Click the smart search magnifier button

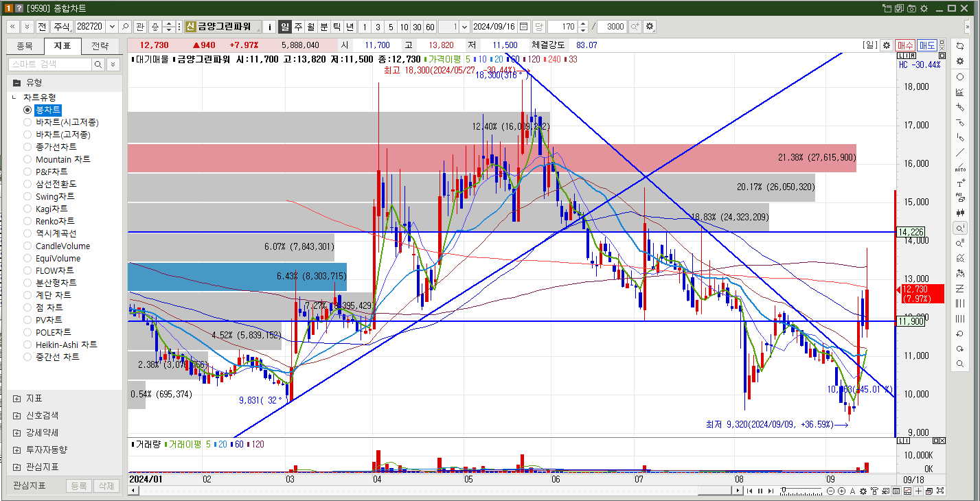click(98, 64)
